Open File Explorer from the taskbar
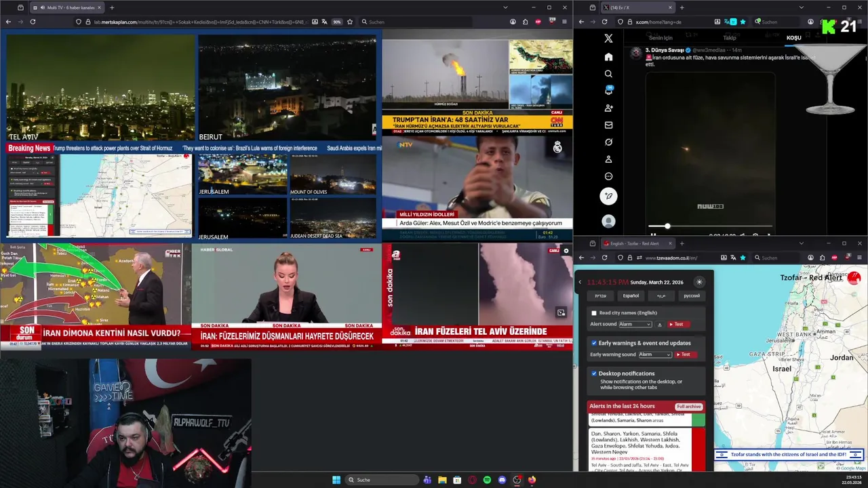Image resolution: width=868 pixels, height=488 pixels. (x=442, y=480)
